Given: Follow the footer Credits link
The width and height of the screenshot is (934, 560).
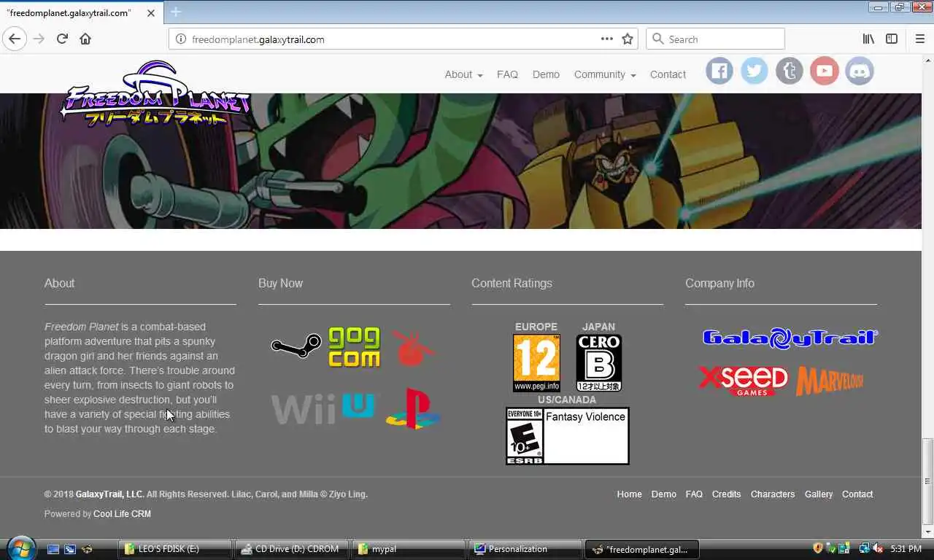Looking at the screenshot, I should (726, 494).
